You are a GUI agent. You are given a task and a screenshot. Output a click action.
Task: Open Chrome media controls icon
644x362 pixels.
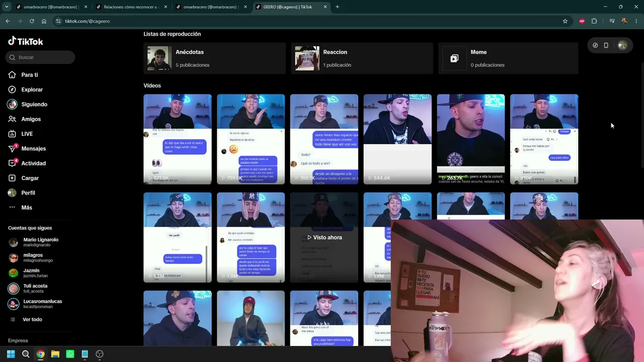pyautogui.click(x=612, y=21)
